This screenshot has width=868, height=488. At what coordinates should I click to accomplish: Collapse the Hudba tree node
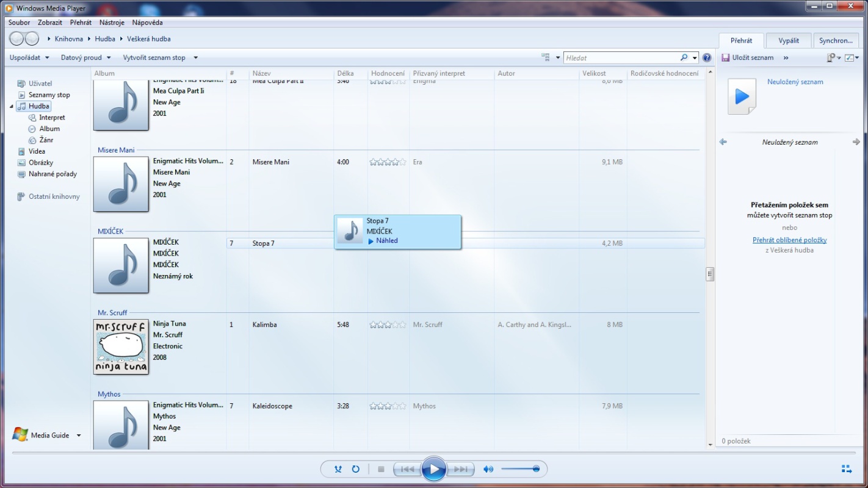click(x=12, y=106)
